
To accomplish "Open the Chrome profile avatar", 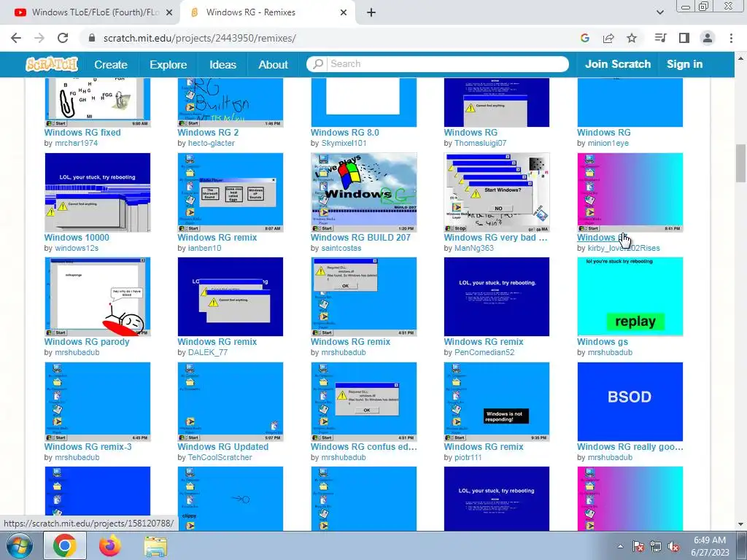I will [708, 38].
